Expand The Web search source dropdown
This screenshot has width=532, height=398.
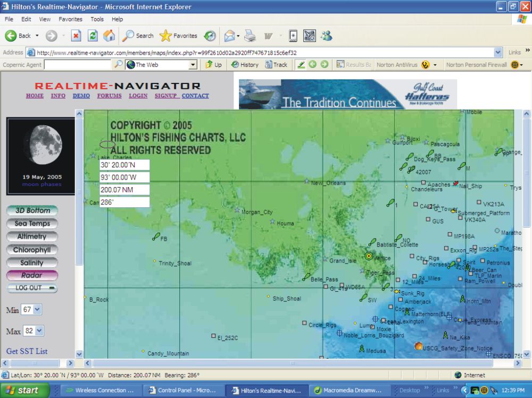coord(193,65)
